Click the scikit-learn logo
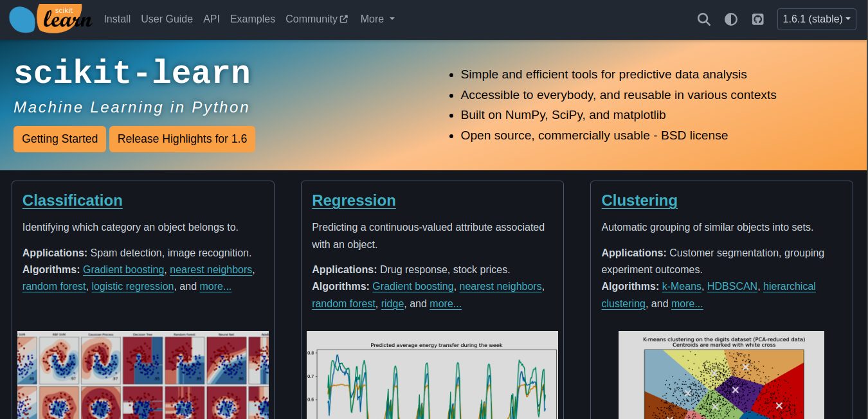The image size is (868, 419). pyautogui.click(x=50, y=19)
